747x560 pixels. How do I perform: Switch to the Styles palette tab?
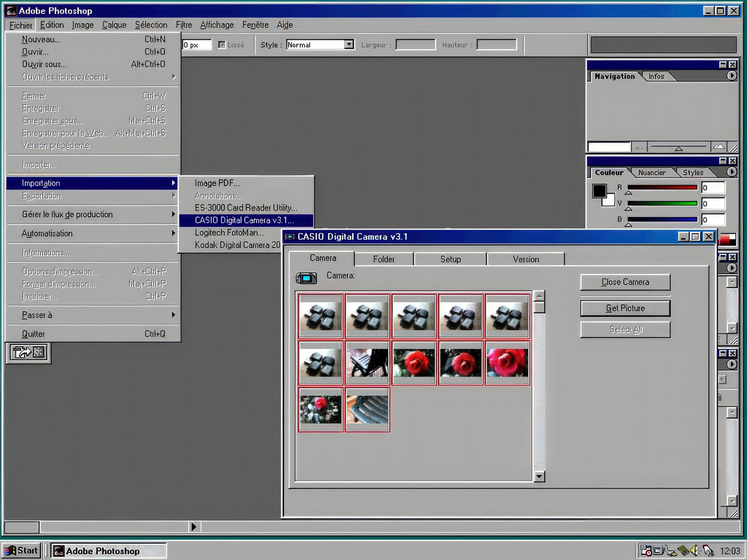point(693,173)
